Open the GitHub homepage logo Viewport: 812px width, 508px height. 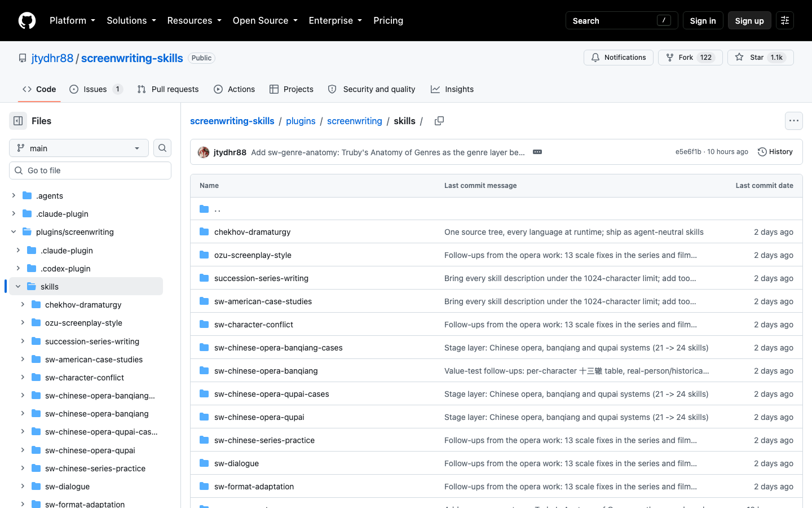click(x=27, y=20)
